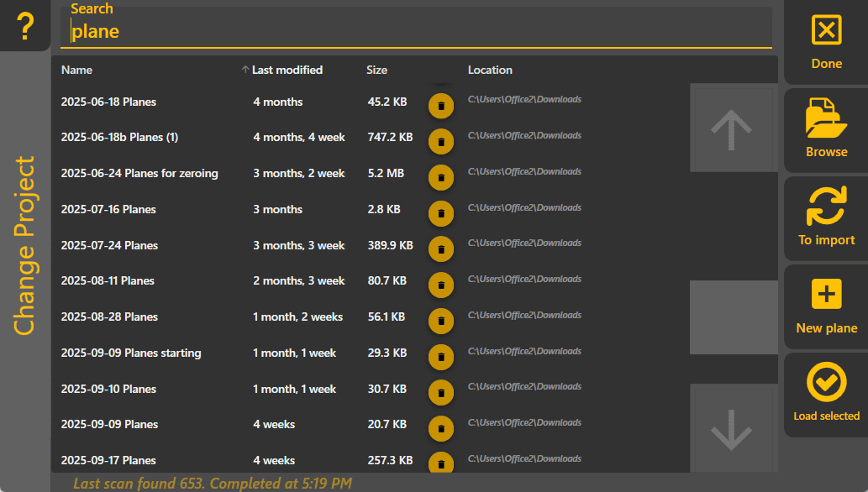Click the Location column header
868x492 pixels.
click(490, 70)
